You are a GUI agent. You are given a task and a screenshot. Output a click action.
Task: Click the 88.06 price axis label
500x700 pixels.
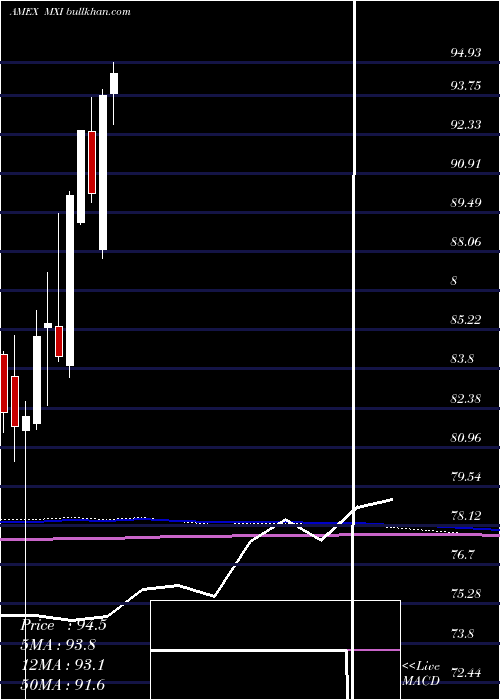[466, 242]
